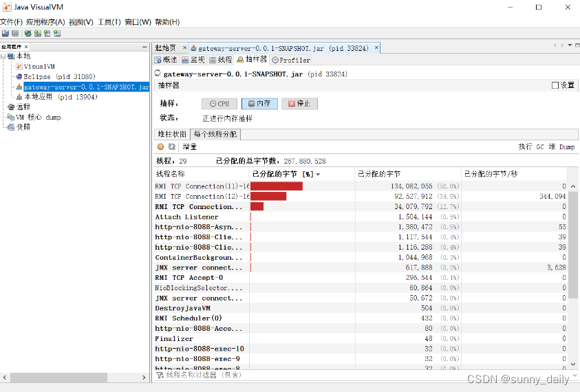Select Eclipse (pid 31080) in the tree
This screenshot has height=392, width=580.
pyautogui.click(x=56, y=76)
